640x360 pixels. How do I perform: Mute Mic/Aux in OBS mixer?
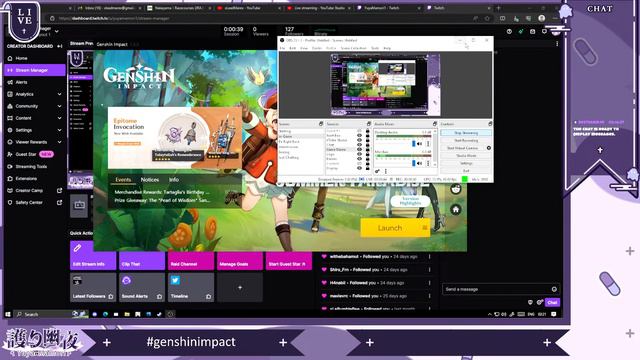click(x=419, y=163)
